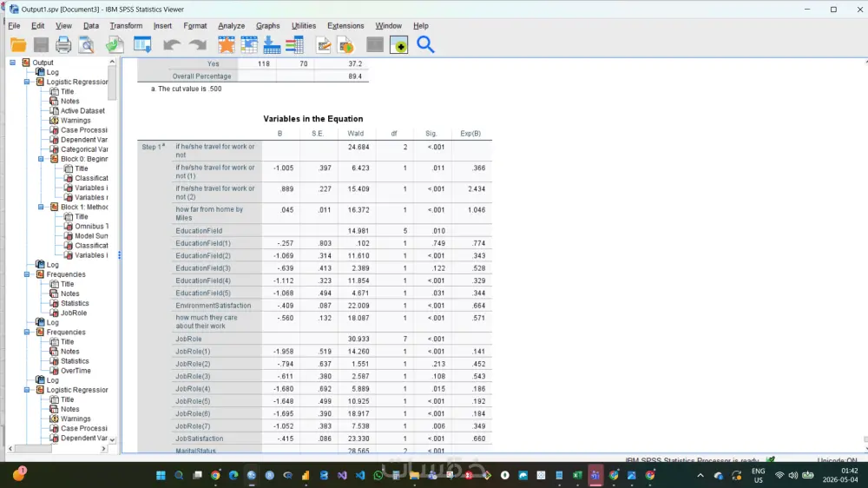Viewport: 868px width, 488px height.
Task: Open the Graphs menu
Action: (268, 25)
